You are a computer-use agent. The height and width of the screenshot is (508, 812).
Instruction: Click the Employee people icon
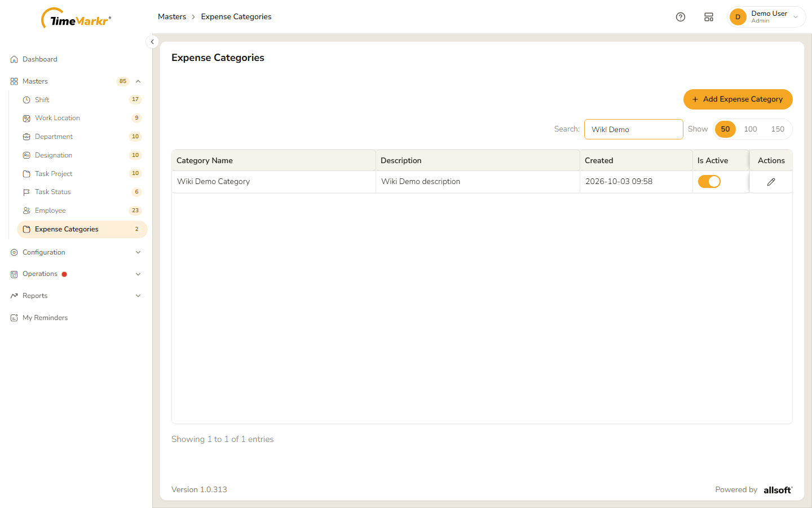click(27, 211)
